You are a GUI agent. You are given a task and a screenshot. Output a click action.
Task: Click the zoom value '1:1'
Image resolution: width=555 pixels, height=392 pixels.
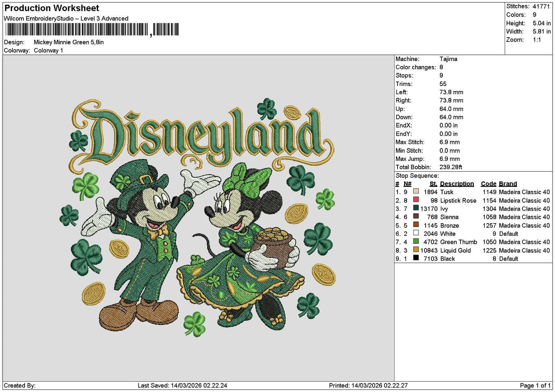(x=537, y=40)
